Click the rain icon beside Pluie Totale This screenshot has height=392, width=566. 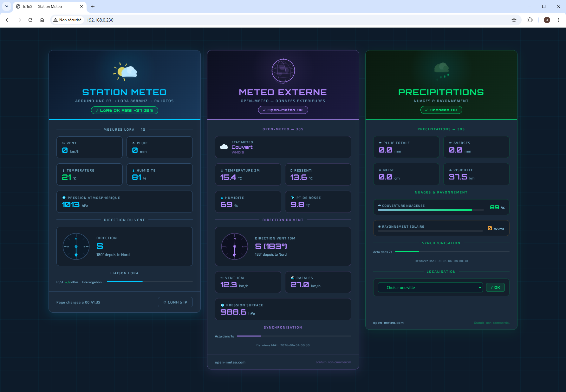point(380,143)
